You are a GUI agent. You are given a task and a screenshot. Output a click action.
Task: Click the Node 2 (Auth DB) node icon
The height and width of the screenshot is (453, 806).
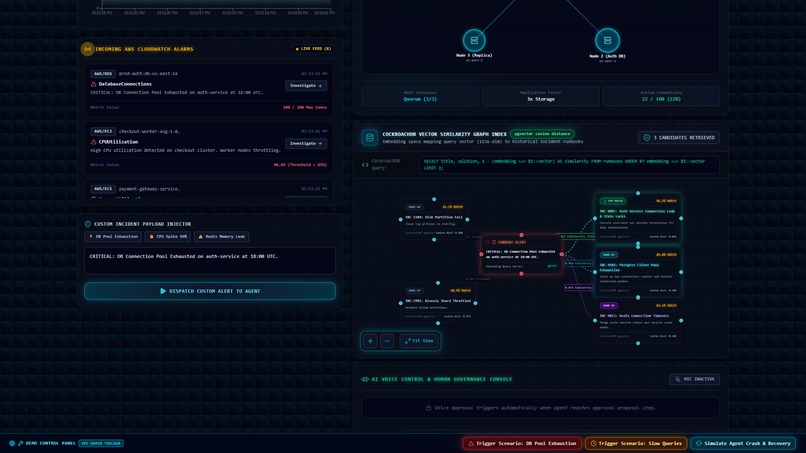pyautogui.click(x=607, y=40)
